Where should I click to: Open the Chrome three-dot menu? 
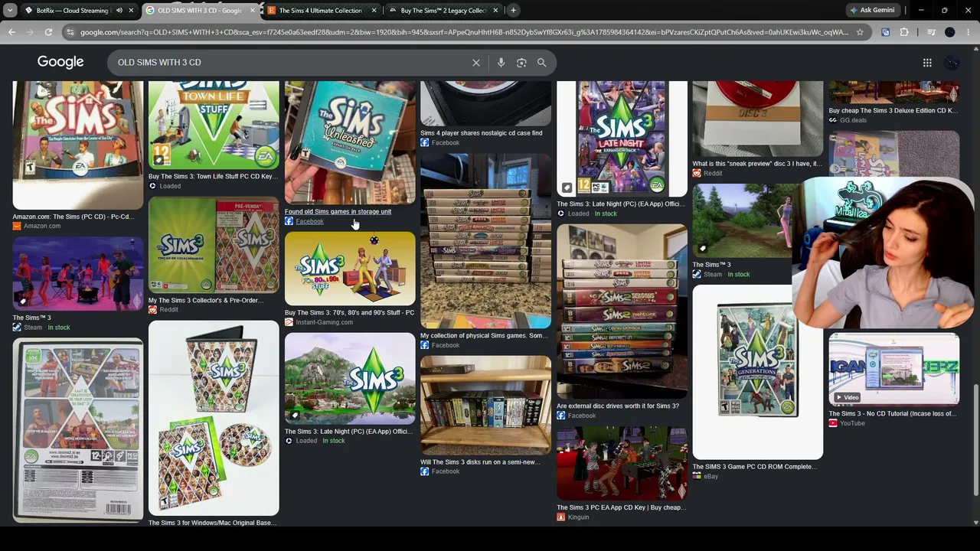[x=969, y=32]
